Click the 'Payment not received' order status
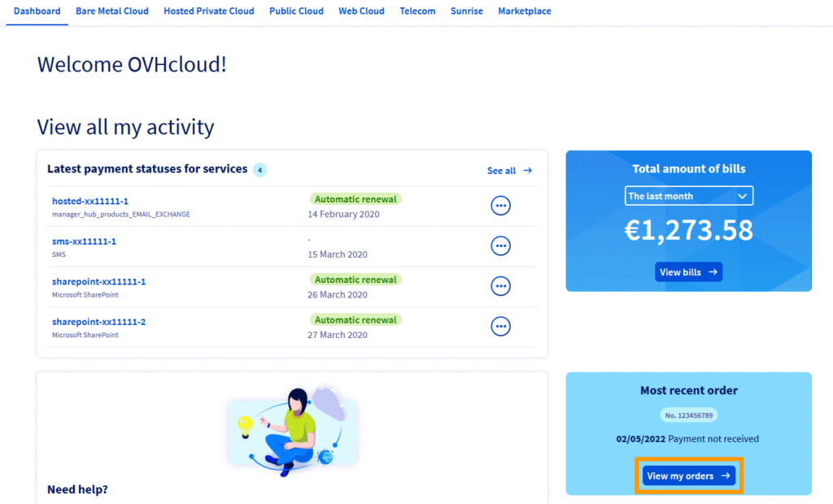833x504 pixels. point(713,439)
